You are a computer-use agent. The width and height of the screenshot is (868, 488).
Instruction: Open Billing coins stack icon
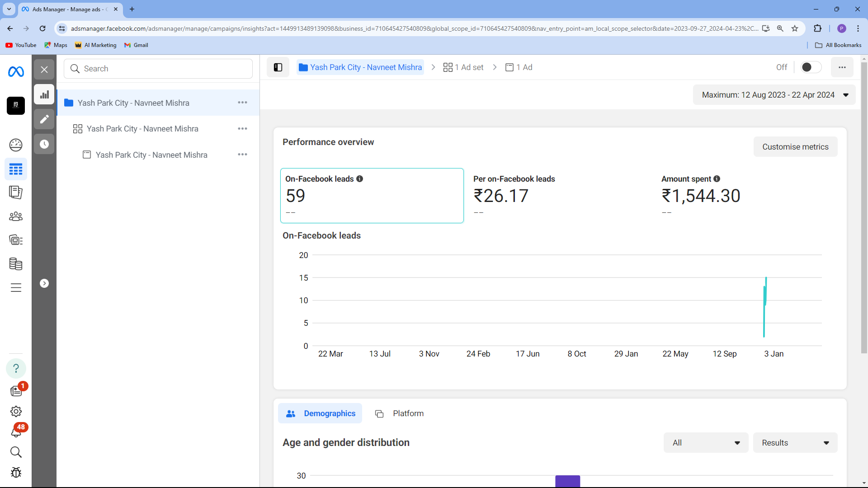click(16, 264)
